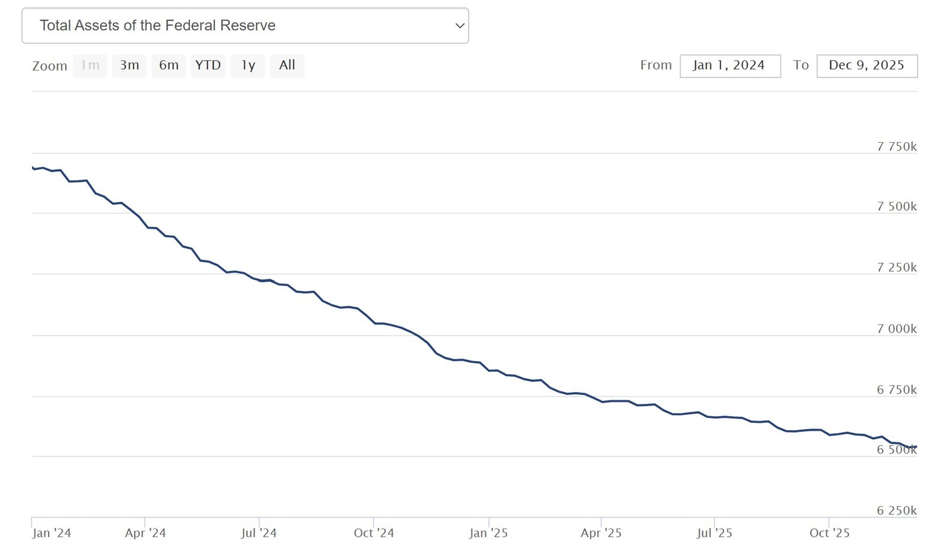Click the Oct '25 x-axis label

pos(829,533)
